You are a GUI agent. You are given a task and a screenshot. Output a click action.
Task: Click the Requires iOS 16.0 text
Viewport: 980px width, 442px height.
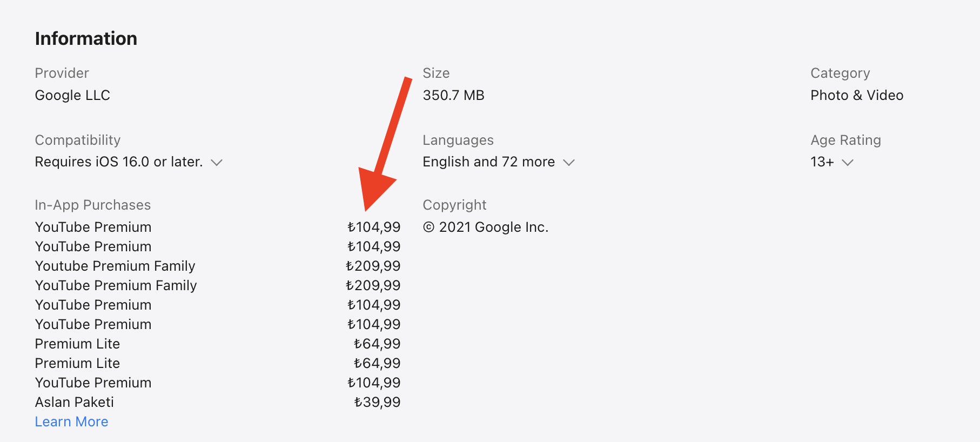click(x=118, y=162)
